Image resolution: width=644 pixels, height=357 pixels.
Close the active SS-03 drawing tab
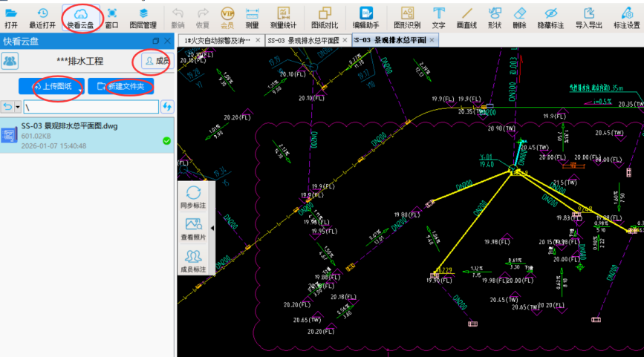(433, 40)
